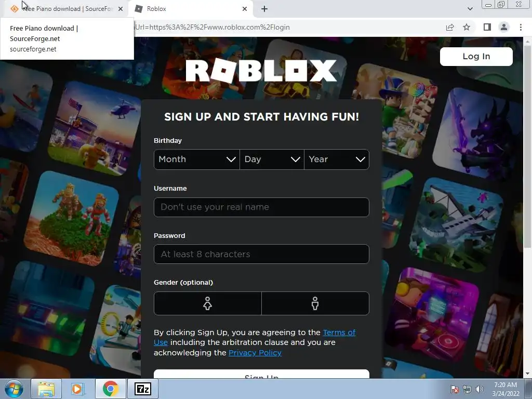Viewport: 532px width, 399px height.
Task: Click the page vertical scrollbar thumb
Action: click(527, 146)
